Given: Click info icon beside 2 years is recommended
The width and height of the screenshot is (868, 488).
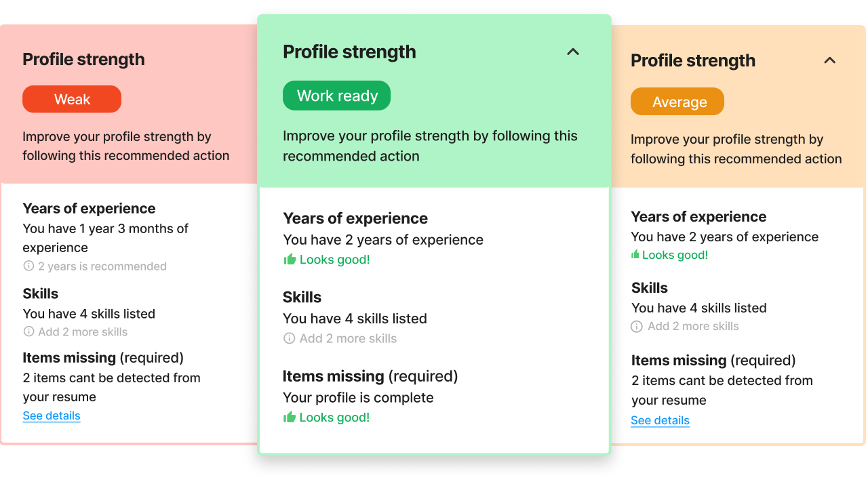Looking at the screenshot, I should (28, 266).
